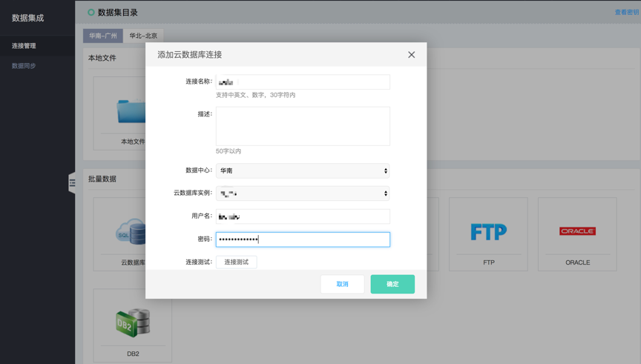Viewport: 641px width, 364px height.
Task: Click the 本地文件 section heading
Action: (x=102, y=58)
